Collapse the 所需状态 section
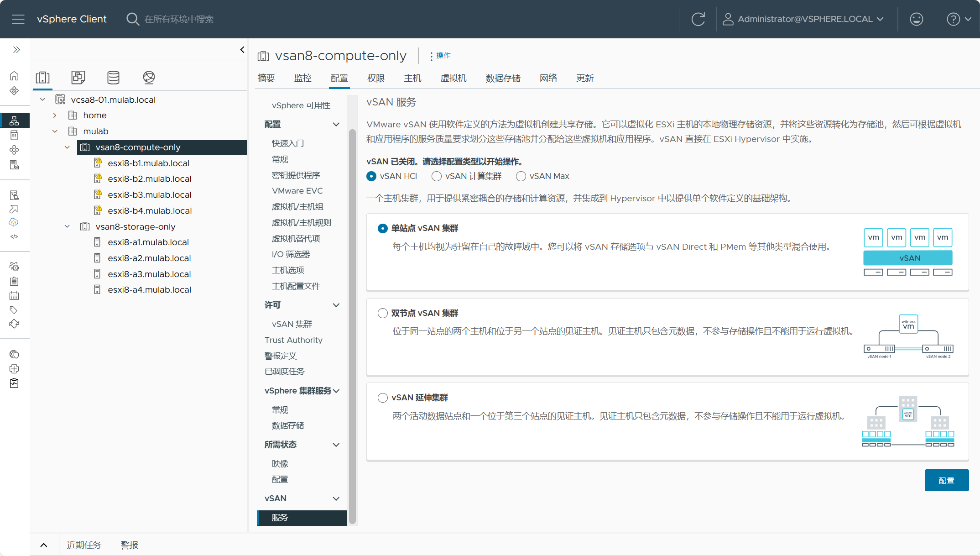The image size is (980, 556). (x=336, y=445)
